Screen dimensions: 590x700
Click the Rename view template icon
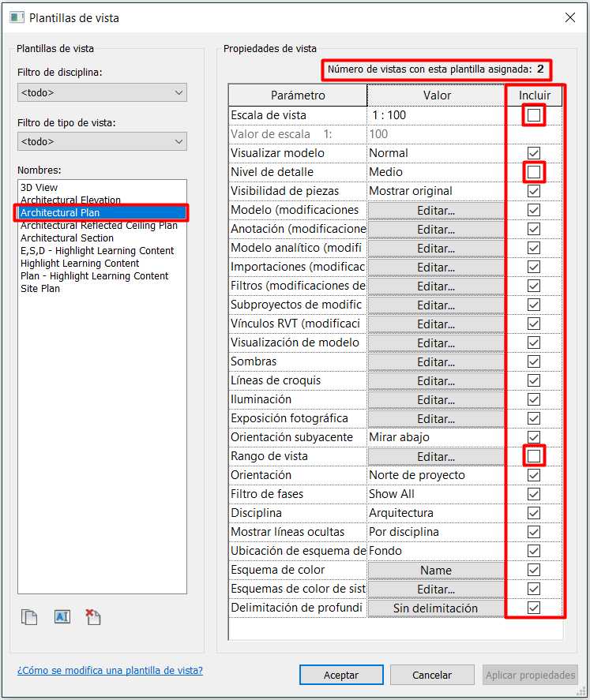(62, 617)
